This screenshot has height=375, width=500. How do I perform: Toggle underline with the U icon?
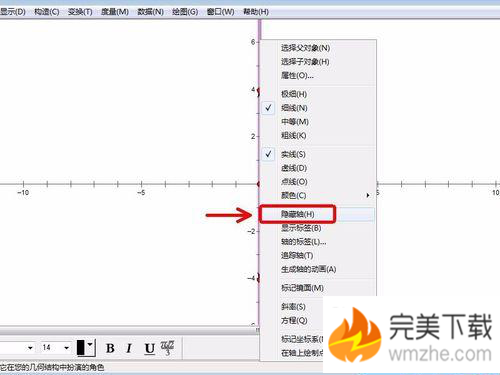[150, 348]
